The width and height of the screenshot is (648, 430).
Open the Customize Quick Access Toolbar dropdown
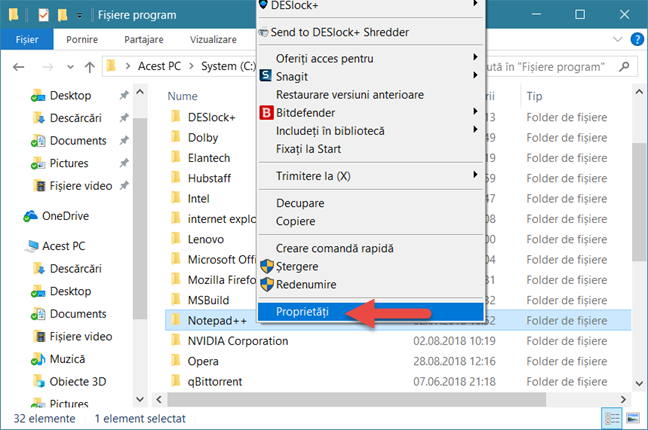79,15
